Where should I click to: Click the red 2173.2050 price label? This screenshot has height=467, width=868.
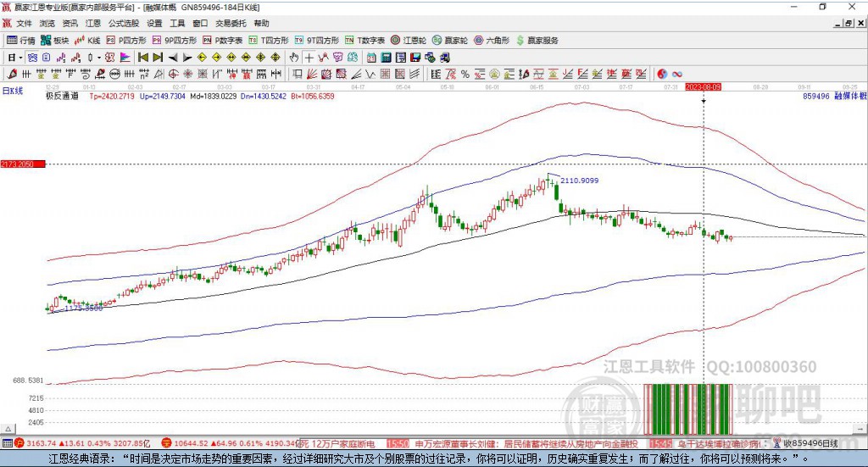point(23,164)
